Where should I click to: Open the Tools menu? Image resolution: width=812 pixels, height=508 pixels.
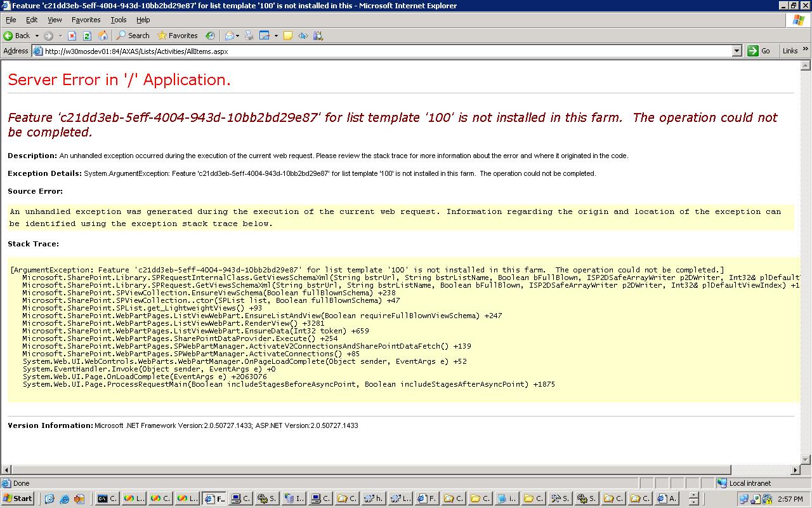119,20
